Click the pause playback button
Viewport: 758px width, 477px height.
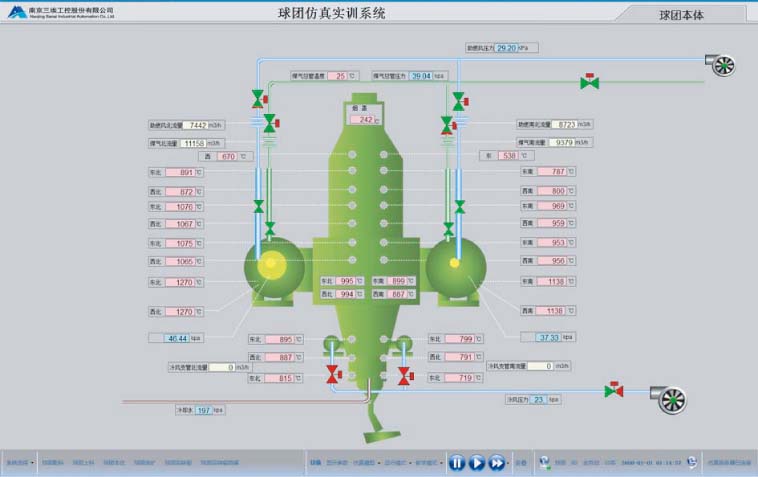(456, 462)
